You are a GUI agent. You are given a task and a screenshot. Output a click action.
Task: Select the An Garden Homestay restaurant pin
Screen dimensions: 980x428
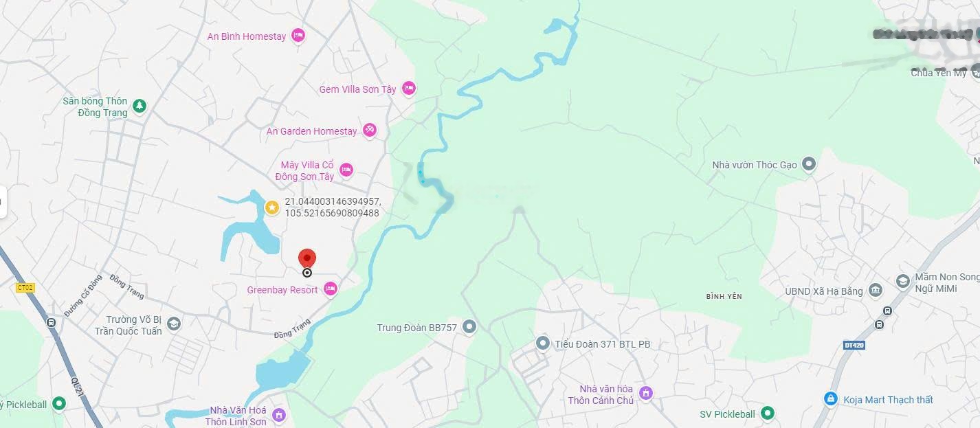370,130
